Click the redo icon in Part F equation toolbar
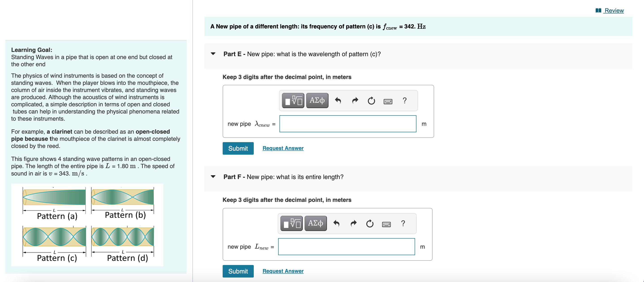 (x=353, y=223)
